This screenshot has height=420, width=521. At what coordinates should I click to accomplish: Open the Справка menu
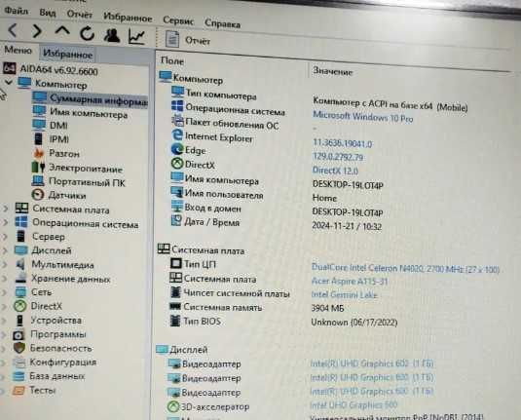coord(222,23)
